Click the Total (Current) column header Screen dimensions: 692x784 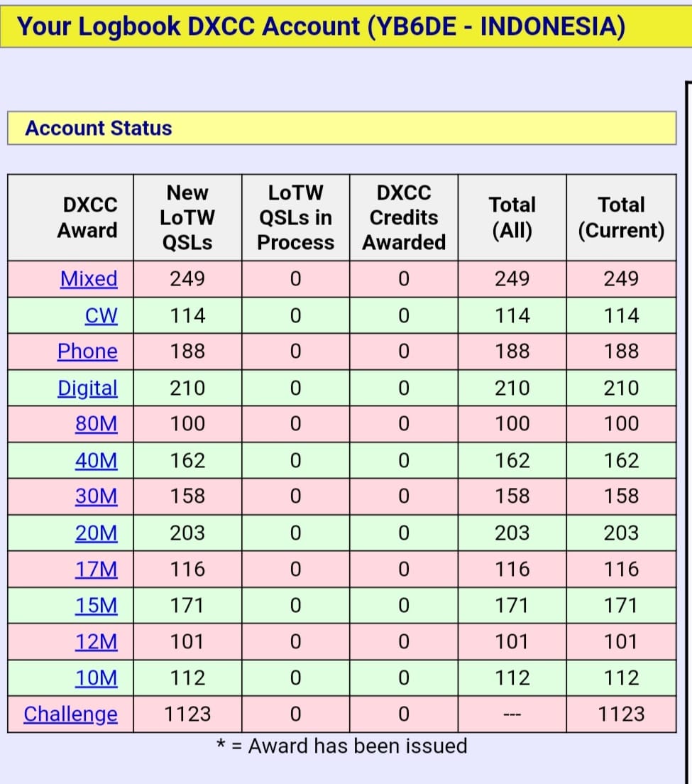(x=621, y=217)
